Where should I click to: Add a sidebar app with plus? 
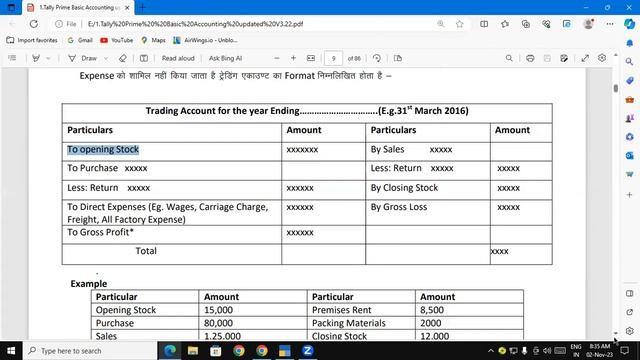[629, 195]
